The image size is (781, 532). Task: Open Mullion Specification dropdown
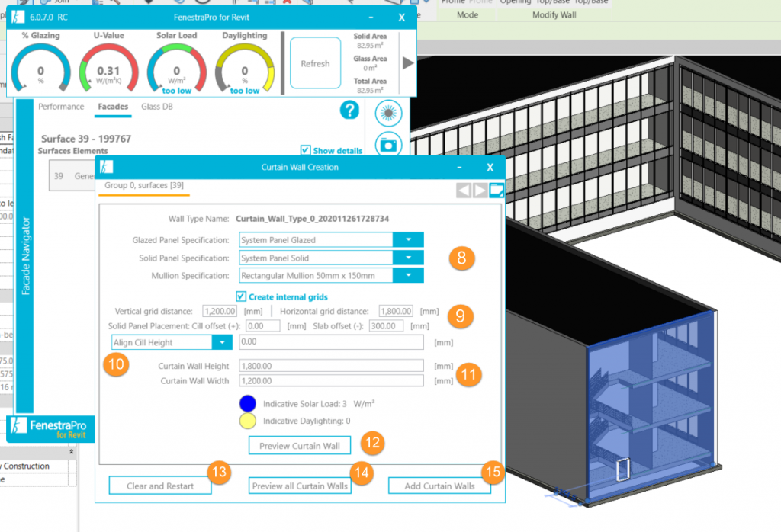point(408,275)
